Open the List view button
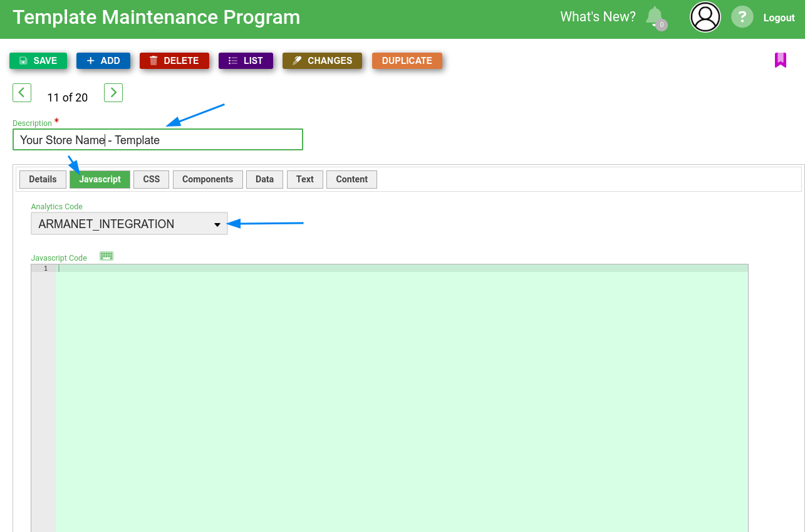The image size is (805, 532). [x=246, y=61]
